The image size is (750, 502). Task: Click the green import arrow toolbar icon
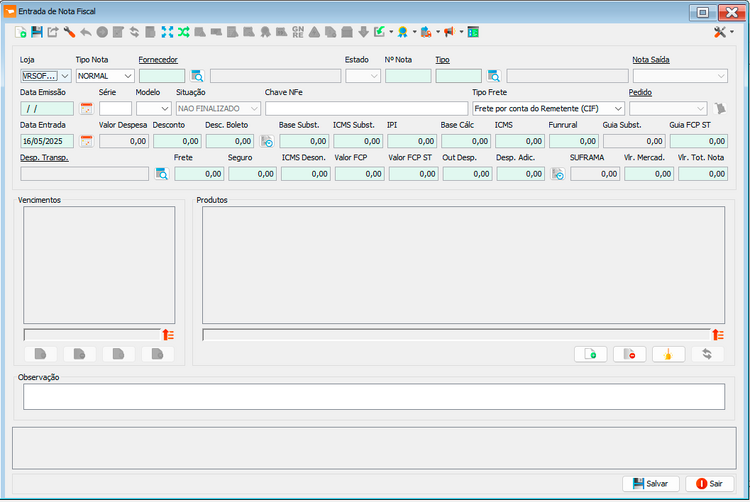pyautogui.click(x=380, y=33)
